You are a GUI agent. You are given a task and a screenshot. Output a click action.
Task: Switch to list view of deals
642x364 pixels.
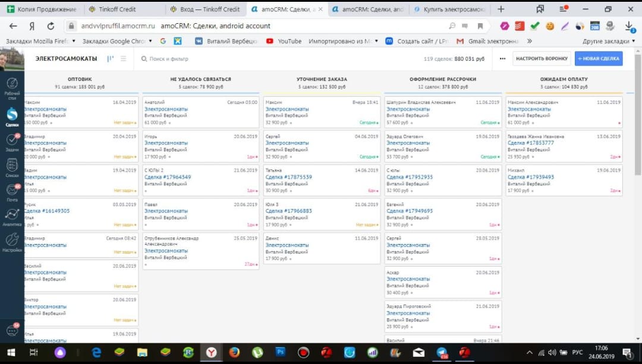point(123,59)
